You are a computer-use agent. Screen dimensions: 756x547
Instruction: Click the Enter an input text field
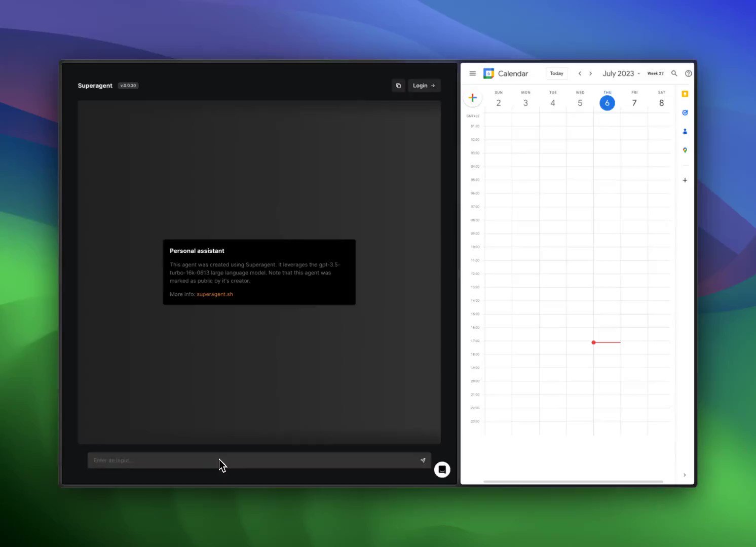coord(228,460)
